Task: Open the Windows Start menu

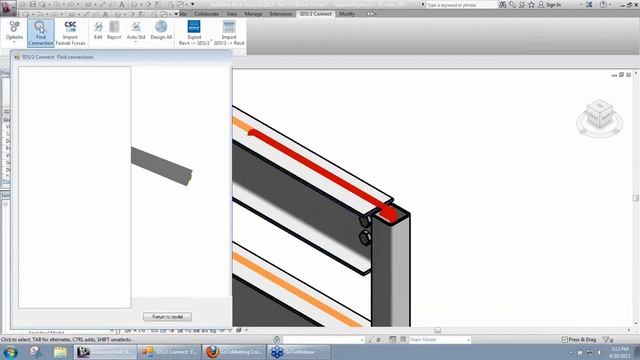Action: 11,352
